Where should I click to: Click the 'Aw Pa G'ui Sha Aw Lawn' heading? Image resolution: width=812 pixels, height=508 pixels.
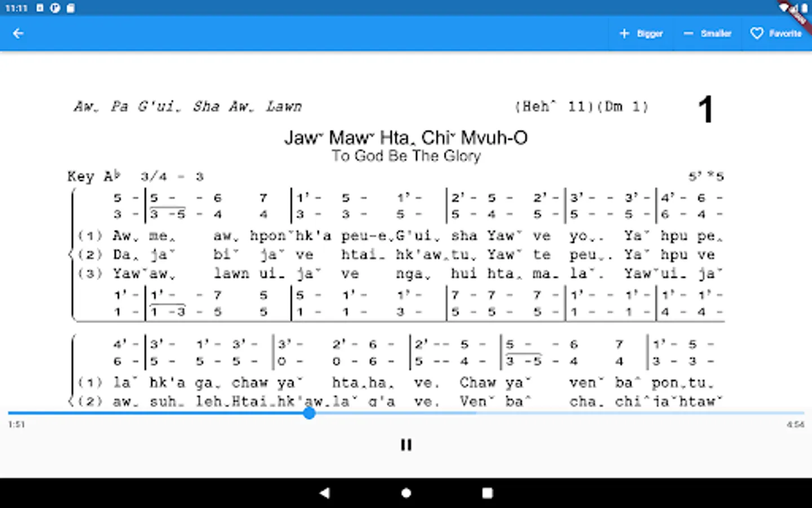click(x=188, y=107)
